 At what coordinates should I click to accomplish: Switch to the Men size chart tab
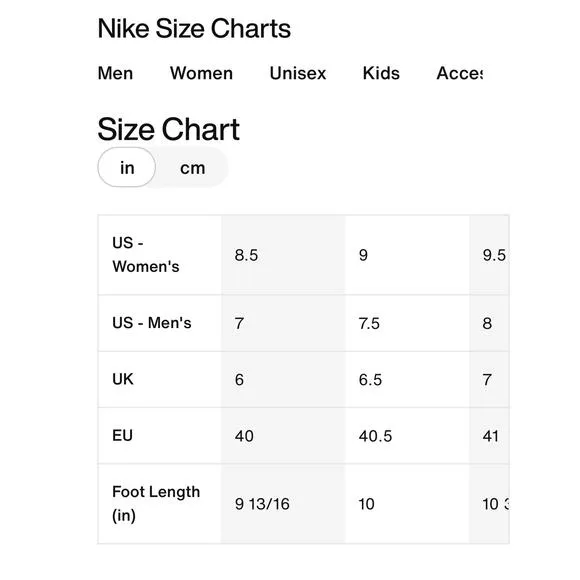(115, 73)
